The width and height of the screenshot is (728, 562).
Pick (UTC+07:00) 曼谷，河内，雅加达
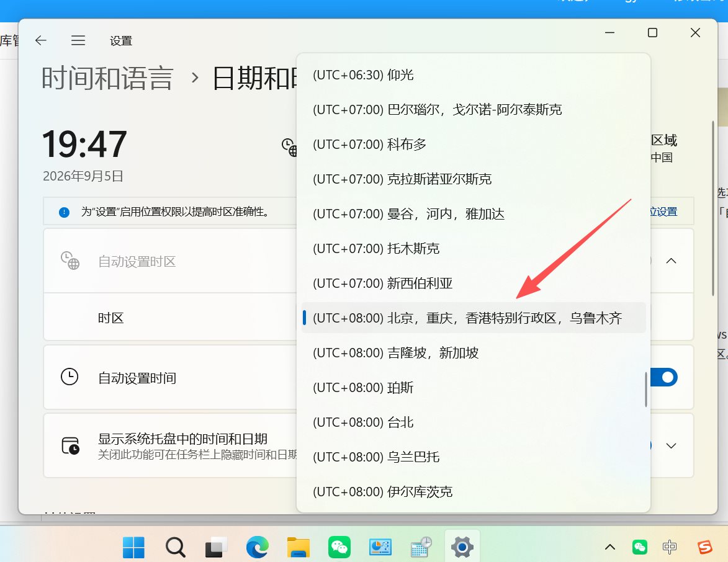pyautogui.click(x=474, y=214)
